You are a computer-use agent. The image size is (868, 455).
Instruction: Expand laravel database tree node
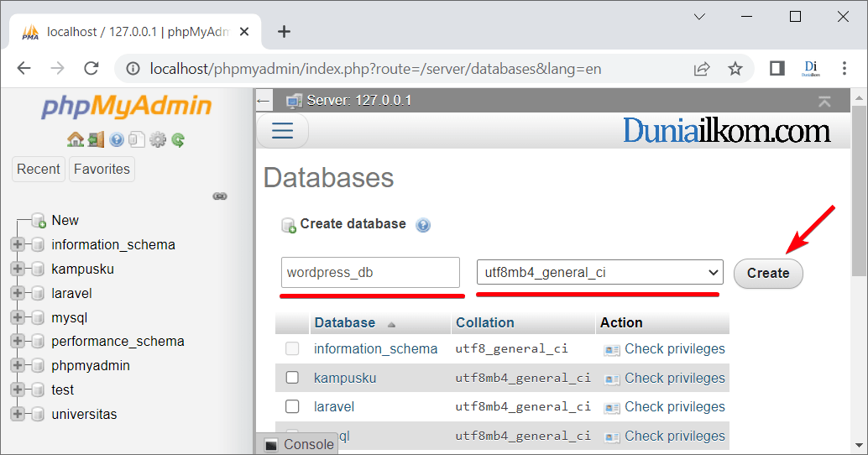[17, 293]
